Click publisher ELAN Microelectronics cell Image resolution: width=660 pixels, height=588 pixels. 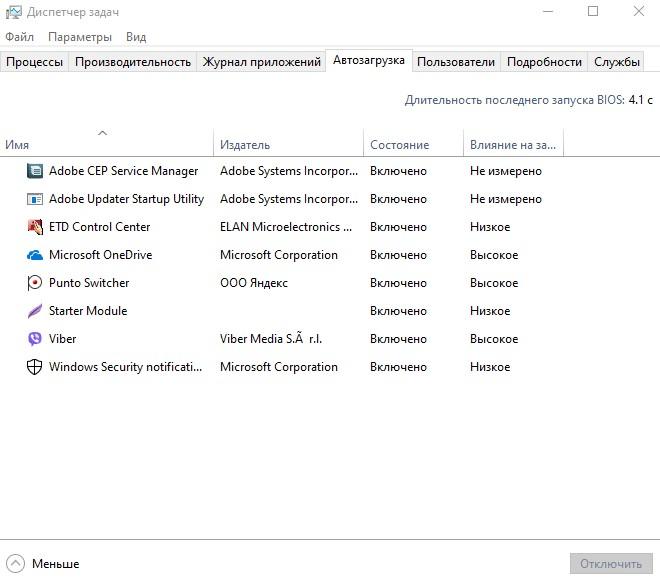(x=286, y=227)
